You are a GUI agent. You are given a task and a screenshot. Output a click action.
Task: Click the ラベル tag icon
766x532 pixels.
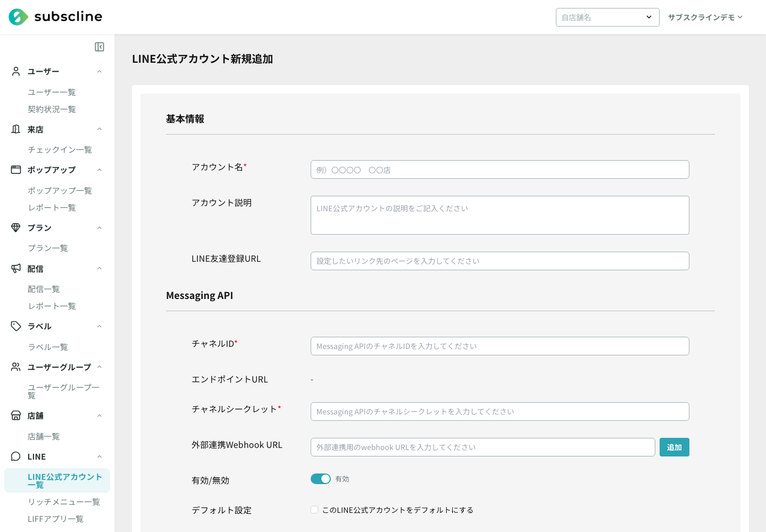click(x=16, y=326)
